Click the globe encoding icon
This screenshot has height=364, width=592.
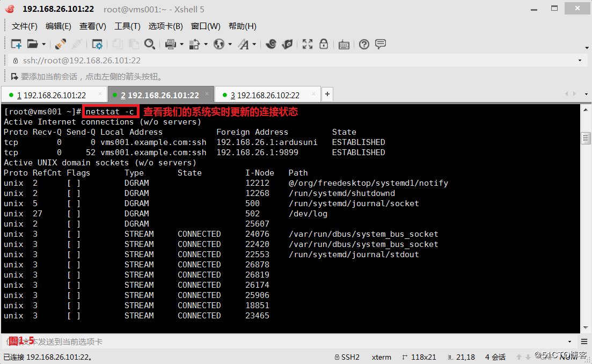click(219, 44)
